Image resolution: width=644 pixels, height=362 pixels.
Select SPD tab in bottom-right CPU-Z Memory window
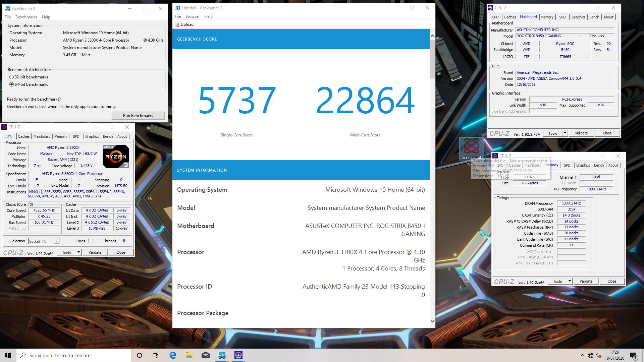567,165
